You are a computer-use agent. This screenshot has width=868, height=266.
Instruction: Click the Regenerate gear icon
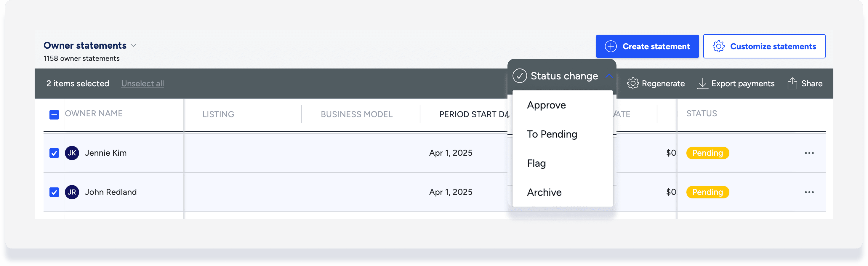click(x=632, y=83)
